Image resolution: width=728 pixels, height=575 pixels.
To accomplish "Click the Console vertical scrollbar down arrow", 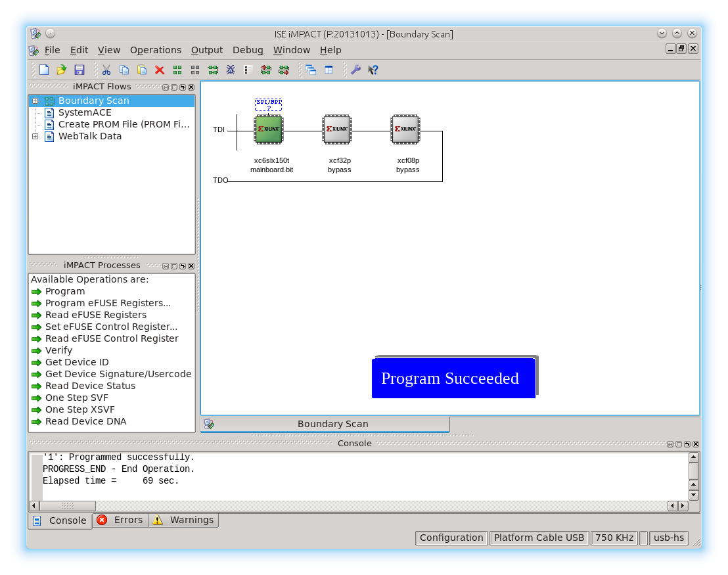I will click(693, 494).
